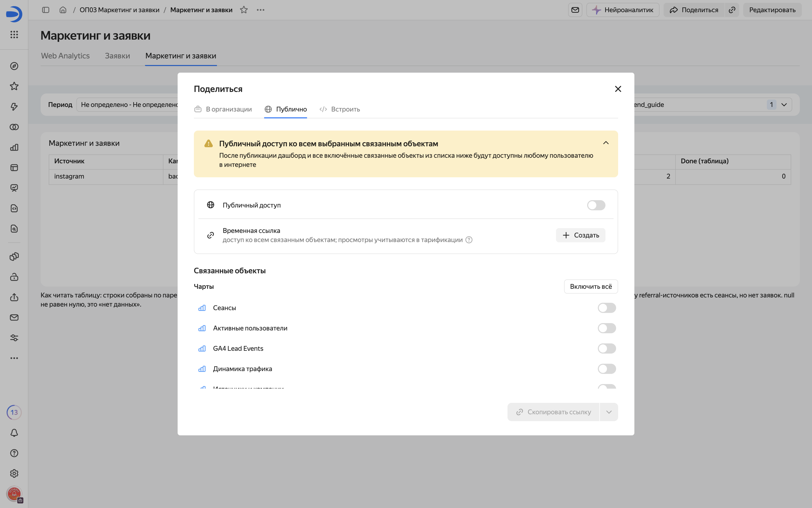Screen dimensions: 812x508
Task: Open the help question mark icon
Action: 14,453
